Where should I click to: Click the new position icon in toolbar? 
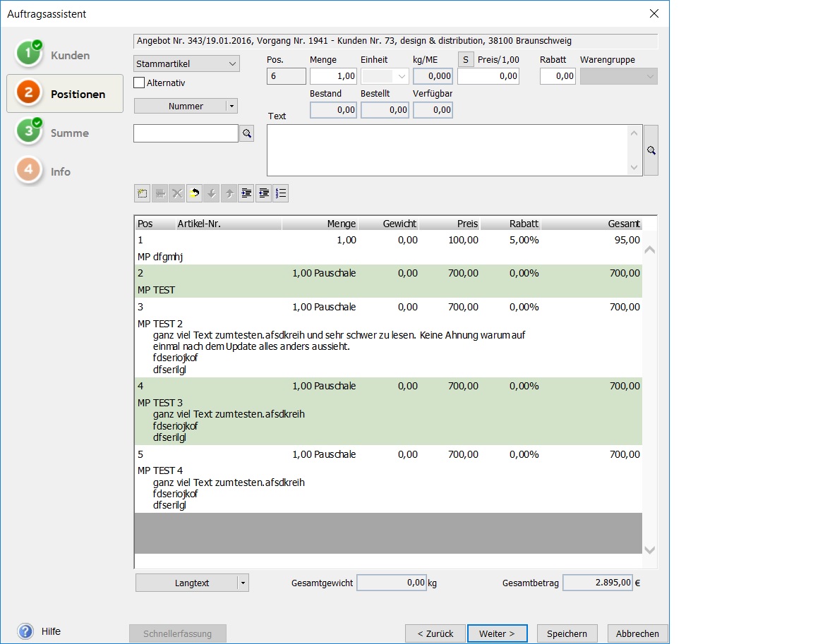142,193
